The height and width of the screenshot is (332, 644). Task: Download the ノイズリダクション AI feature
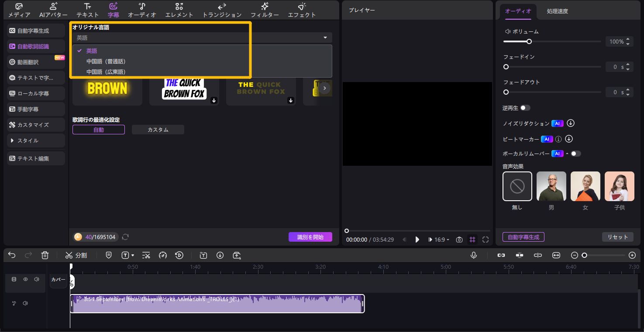click(x=571, y=123)
